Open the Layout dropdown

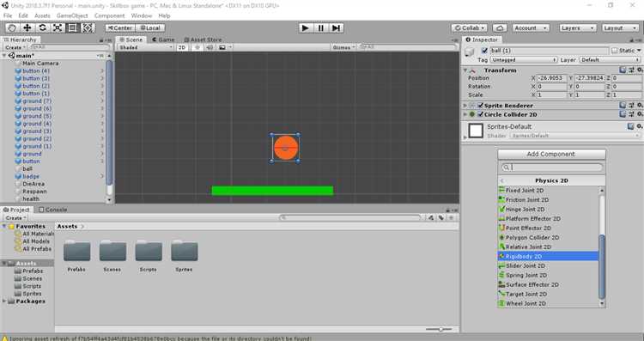pos(620,28)
